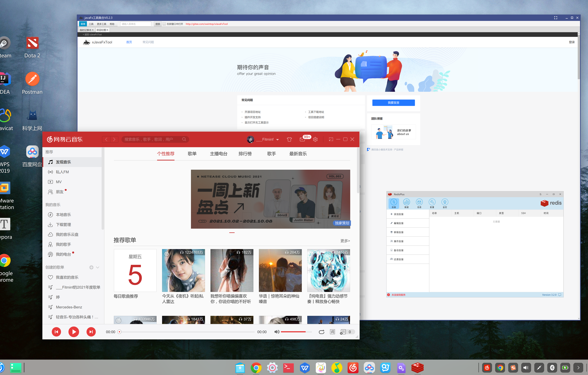The image size is (588, 375).
Task: Launch Chrome from the bottom dock
Action: 256,367
